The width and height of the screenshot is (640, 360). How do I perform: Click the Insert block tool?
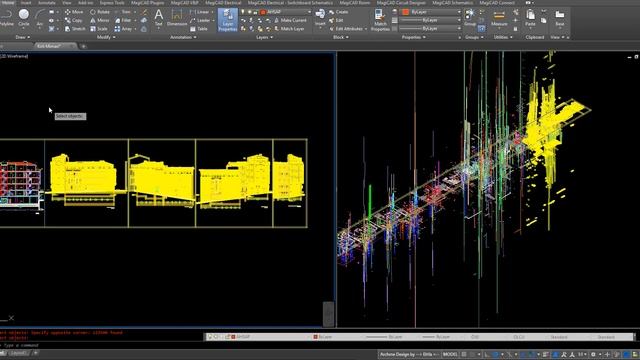click(320, 18)
